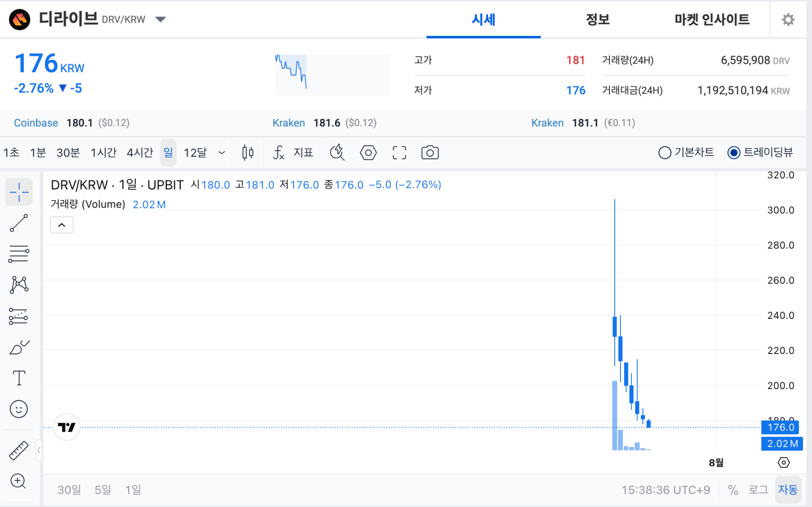Click the DRV/KRW · 1일 · UPBIT chart title
The image size is (812, 507).
(x=117, y=185)
